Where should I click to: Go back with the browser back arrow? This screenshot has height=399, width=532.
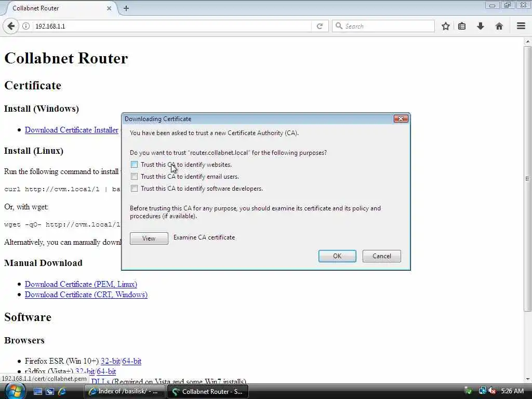[x=11, y=26]
